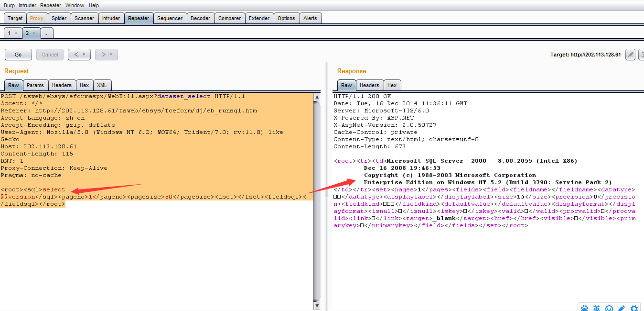644x311 pixels.
Task: Open history dropdown on the forward button
Action: 112,55
